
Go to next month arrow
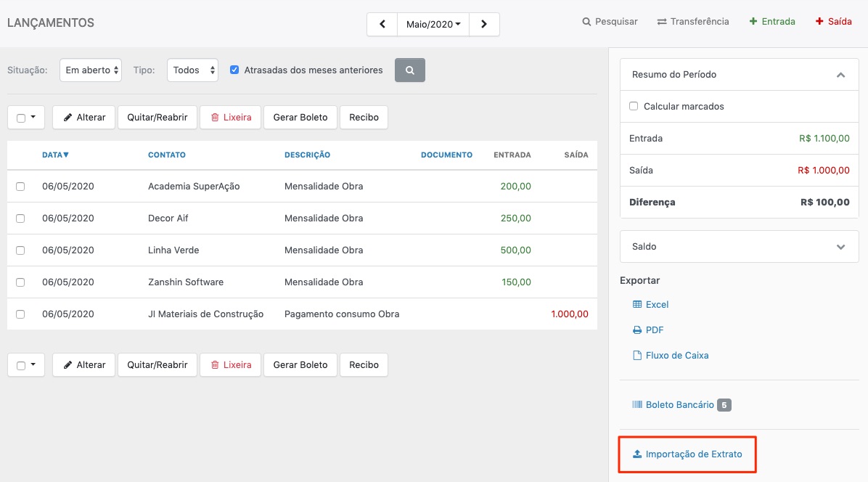click(484, 25)
